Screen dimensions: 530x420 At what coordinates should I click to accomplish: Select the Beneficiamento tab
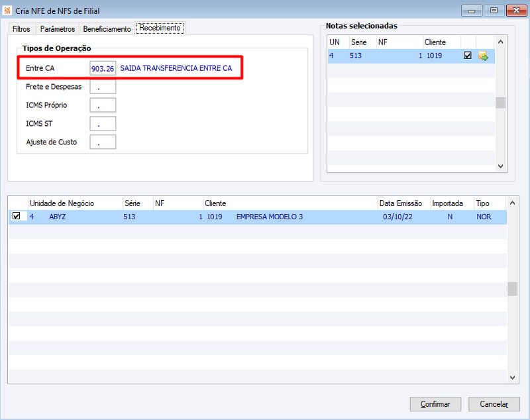click(107, 29)
